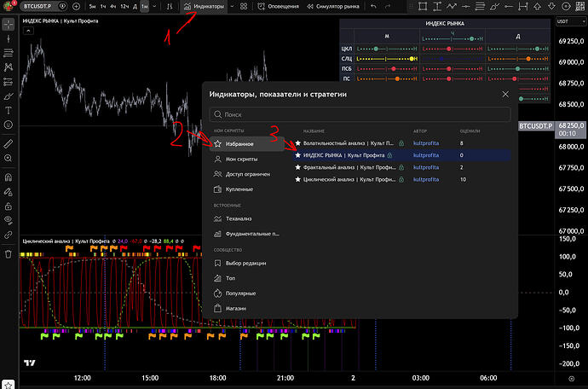Select the text annotation tool
Viewport: 588px width, 389px height.
pyautogui.click(x=9, y=110)
